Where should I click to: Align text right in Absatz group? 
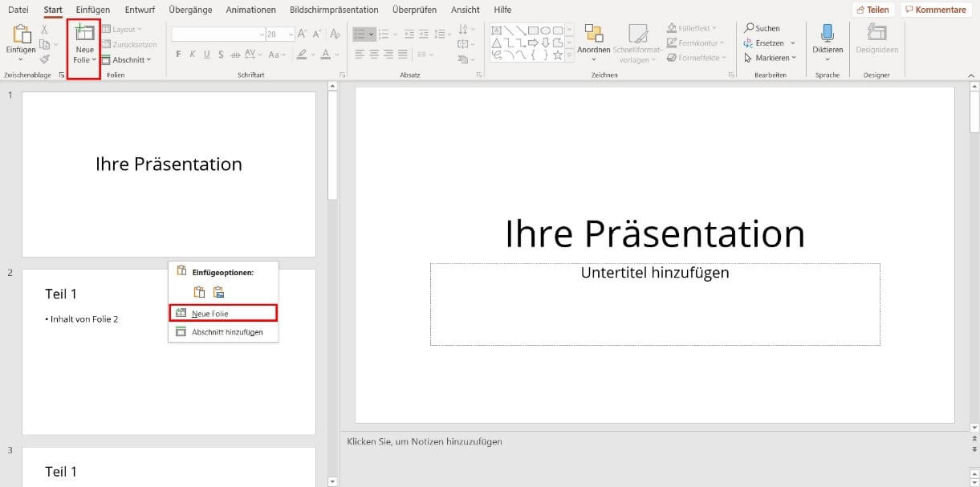[389, 54]
